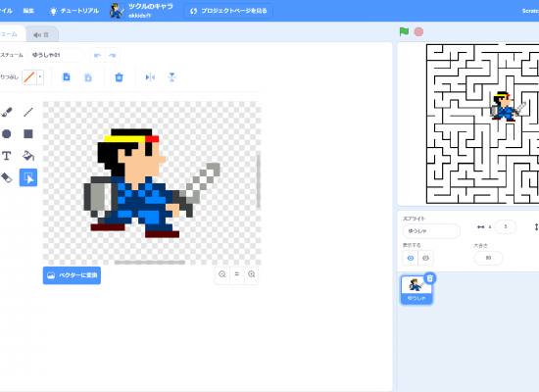Reset canvas zoom with equals button
Image resolution: width=539 pixels, height=392 pixels.
(237, 274)
